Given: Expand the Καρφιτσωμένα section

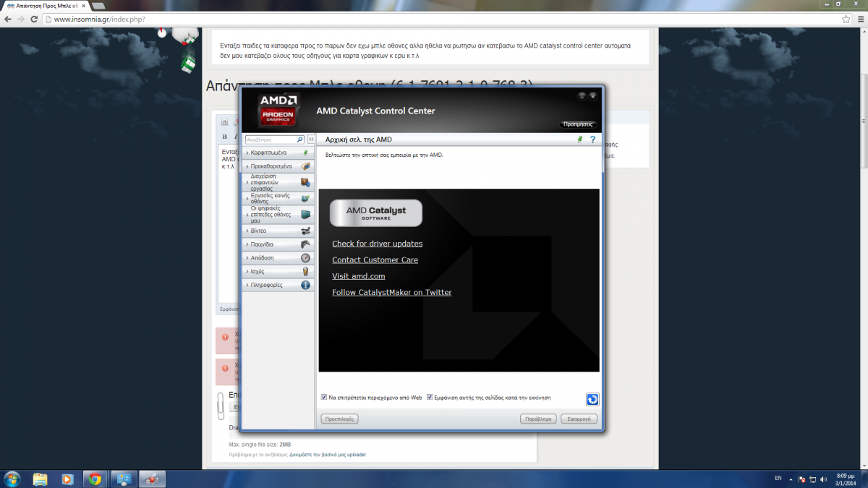Looking at the screenshot, I should pos(278,153).
